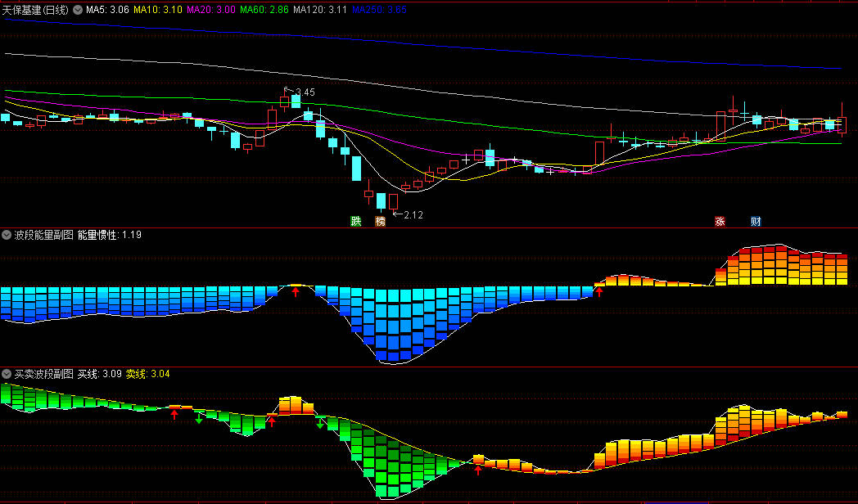Viewport: 858px width, 504px height.
Task: Click the yellow 卖线: 3.04 value
Action: pyautogui.click(x=147, y=374)
